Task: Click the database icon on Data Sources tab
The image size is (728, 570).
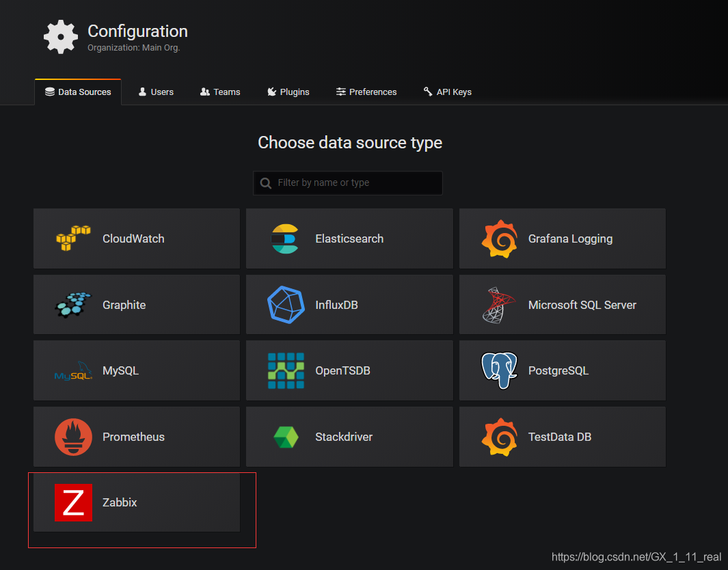Action: click(50, 92)
